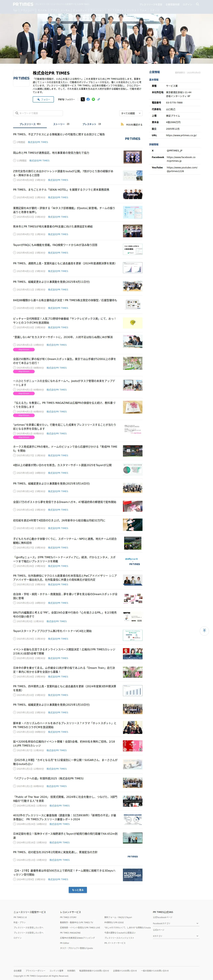The image size is (213, 980).
Task: Click thumbnail of @niftyニュース partner article
Action: point(133,562)
